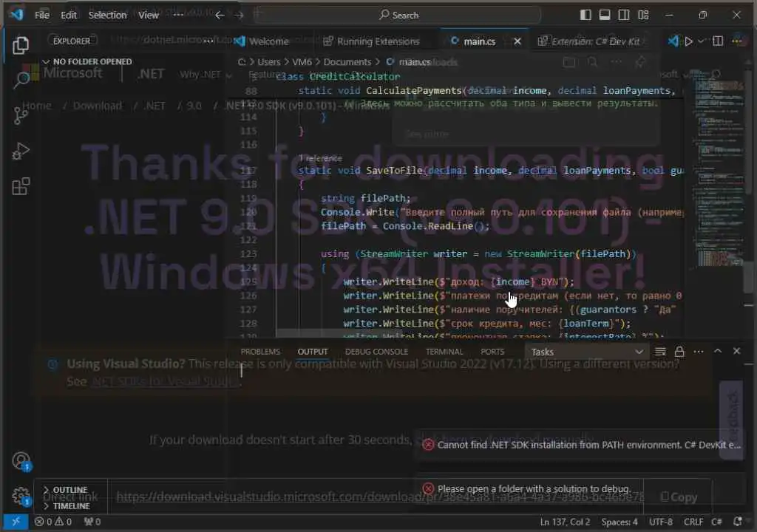Split the editor to the right

(718, 41)
